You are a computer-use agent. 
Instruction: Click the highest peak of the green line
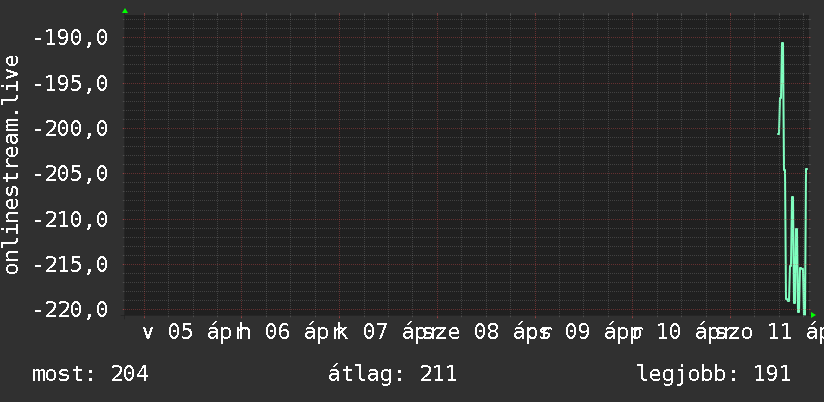pyautogui.click(x=782, y=43)
